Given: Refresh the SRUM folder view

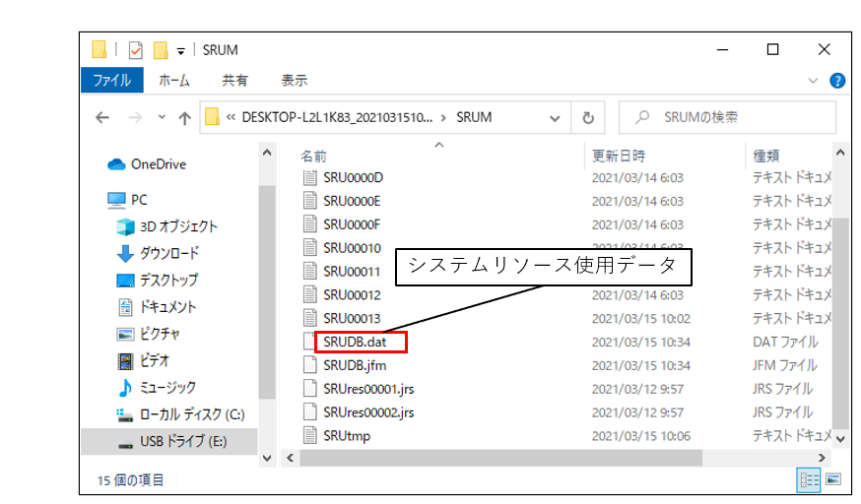Looking at the screenshot, I should point(588,118).
